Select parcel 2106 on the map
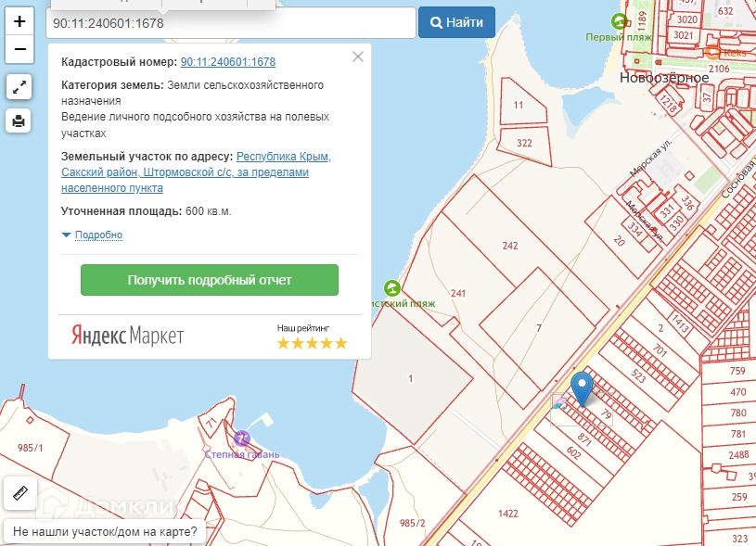This screenshot has height=546, width=756. pyautogui.click(x=719, y=69)
